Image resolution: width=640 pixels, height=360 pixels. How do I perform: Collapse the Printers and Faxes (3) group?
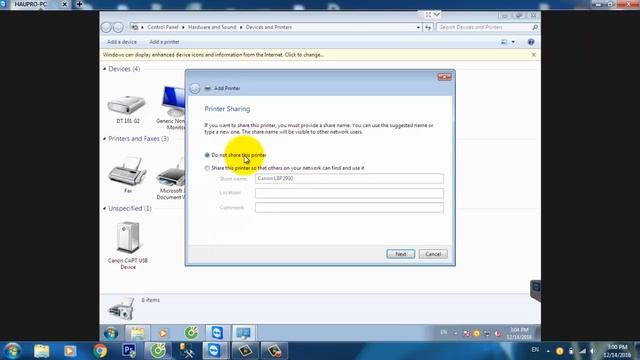click(104, 139)
